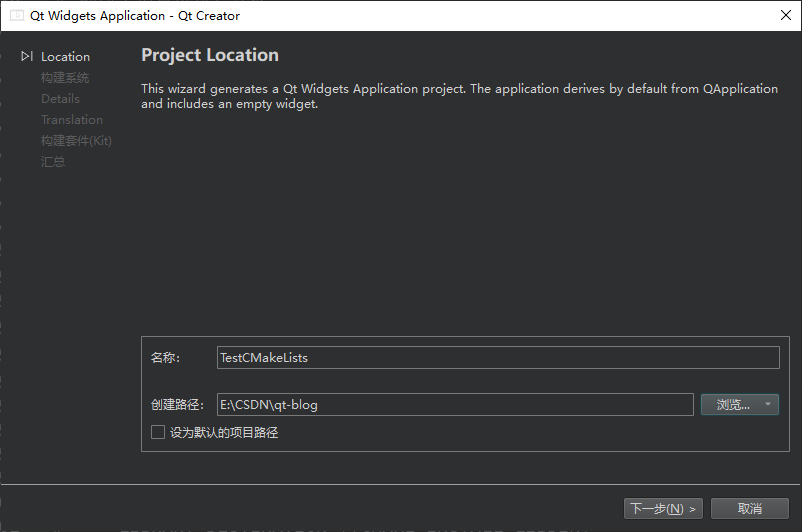Click the 名称 label

click(x=165, y=358)
